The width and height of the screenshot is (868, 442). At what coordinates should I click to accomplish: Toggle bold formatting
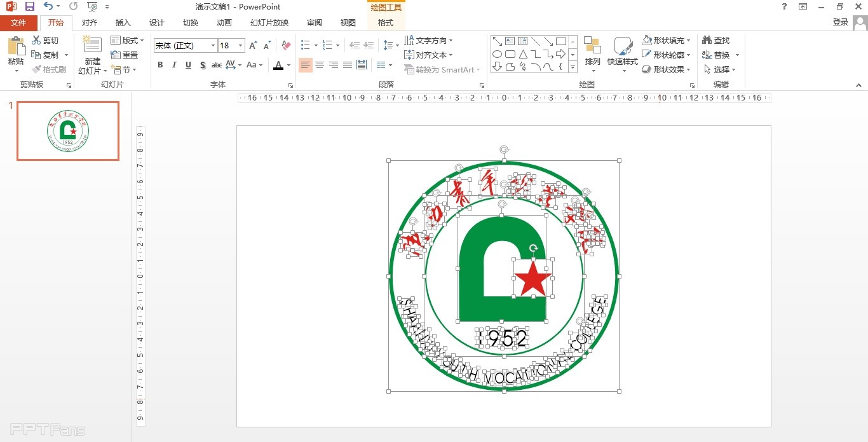[160, 65]
